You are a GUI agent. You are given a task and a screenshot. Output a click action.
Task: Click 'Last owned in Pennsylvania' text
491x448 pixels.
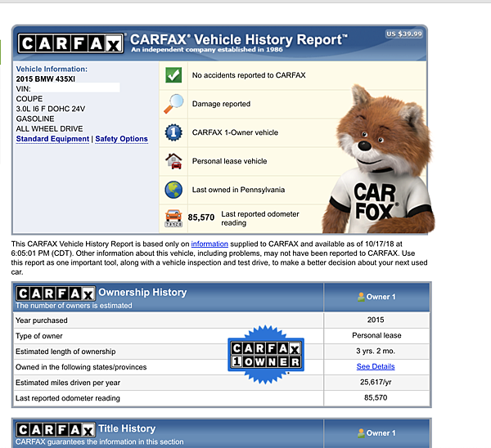(x=238, y=190)
